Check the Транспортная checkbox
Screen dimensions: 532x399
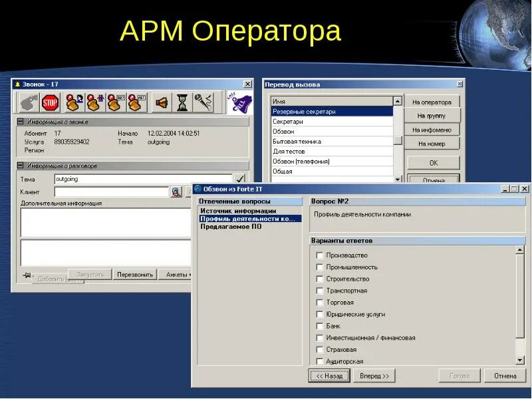pos(319,291)
